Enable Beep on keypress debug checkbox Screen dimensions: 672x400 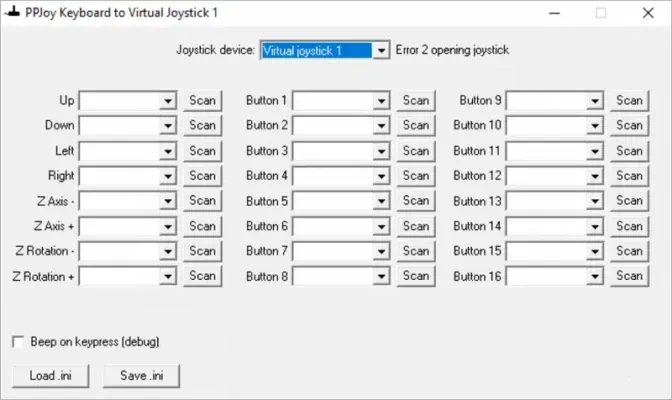(x=18, y=342)
